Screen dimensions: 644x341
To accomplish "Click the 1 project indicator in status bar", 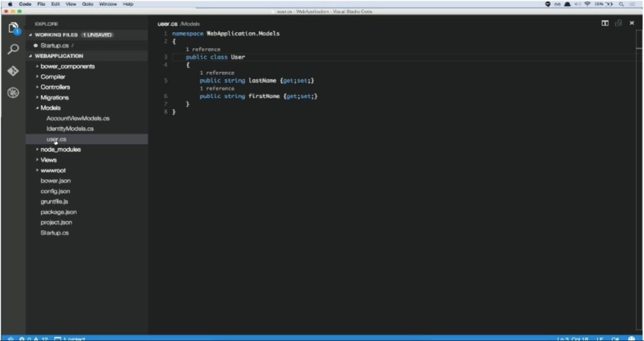I will (x=70, y=339).
